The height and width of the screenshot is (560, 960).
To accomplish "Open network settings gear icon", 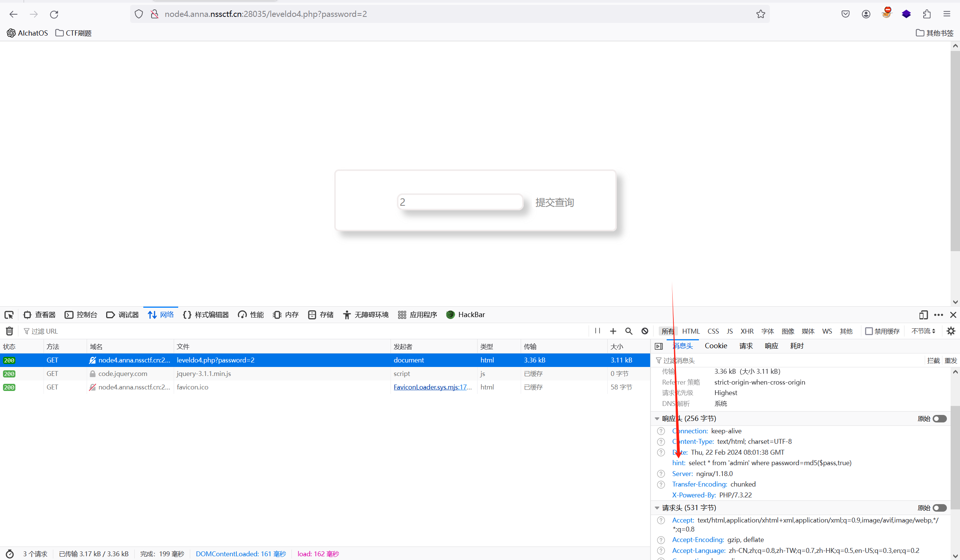I will (x=951, y=331).
